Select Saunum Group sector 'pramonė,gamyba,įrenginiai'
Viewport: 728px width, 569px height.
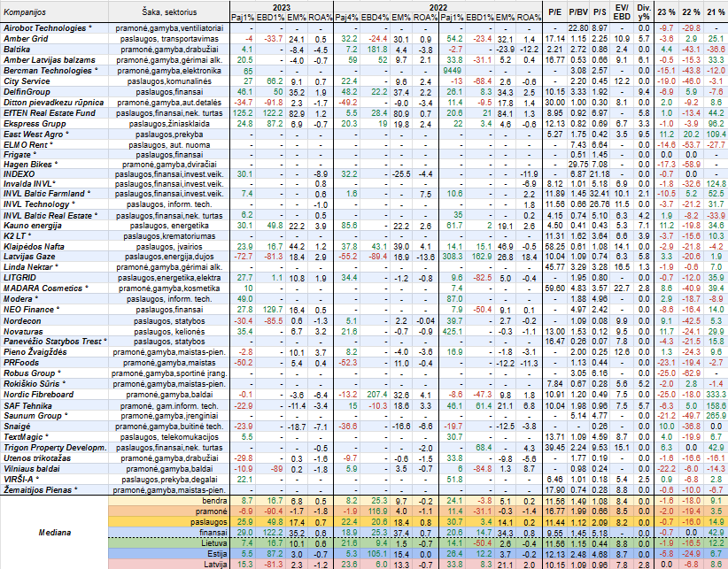point(169,416)
